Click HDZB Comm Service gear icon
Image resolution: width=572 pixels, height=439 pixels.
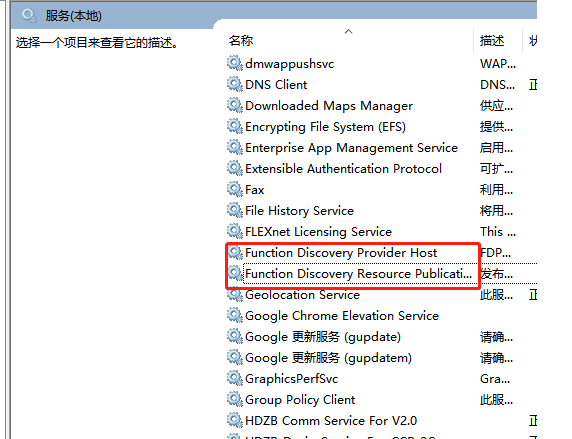235,420
